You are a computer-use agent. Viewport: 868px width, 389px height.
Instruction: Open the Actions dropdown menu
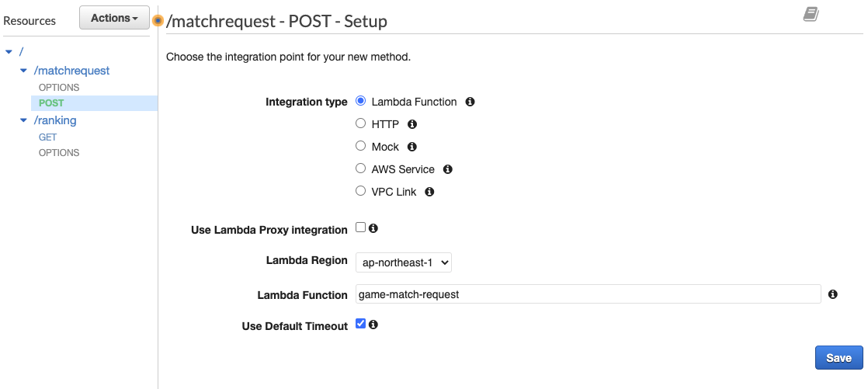click(x=114, y=18)
